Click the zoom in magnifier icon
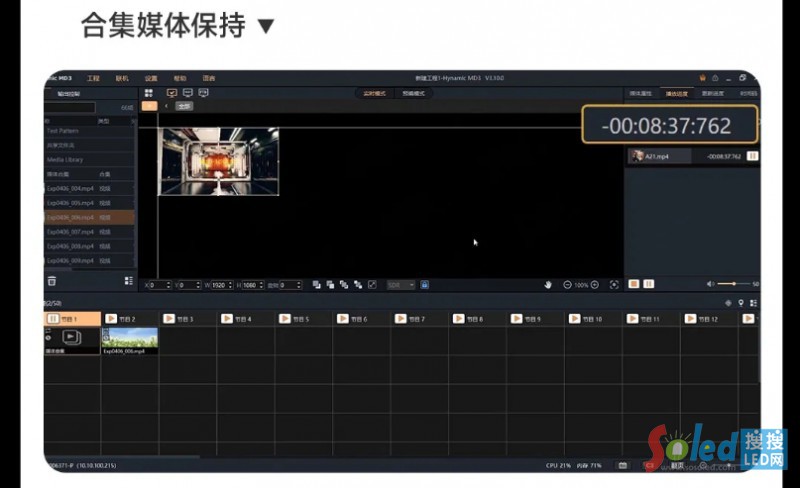This screenshot has height=488, width=800. pyautogui.click(x=595, y=285)
